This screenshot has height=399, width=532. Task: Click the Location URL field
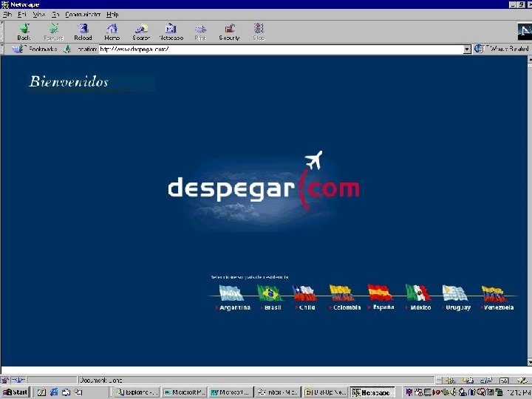coord(282,50)
